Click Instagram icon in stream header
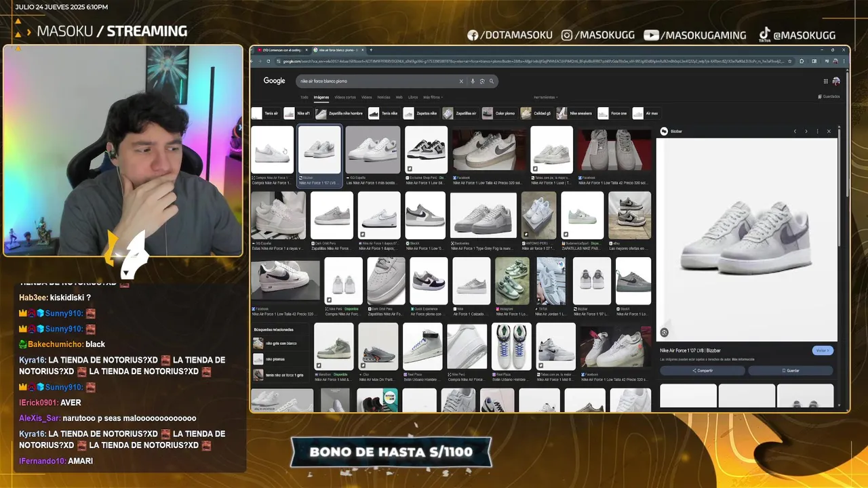This screenshot has width=868, height=488. pyautogui.click(x=567, y=35)
